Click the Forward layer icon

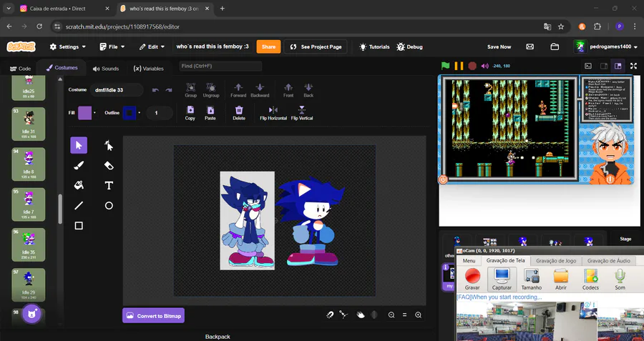(238, 90)
